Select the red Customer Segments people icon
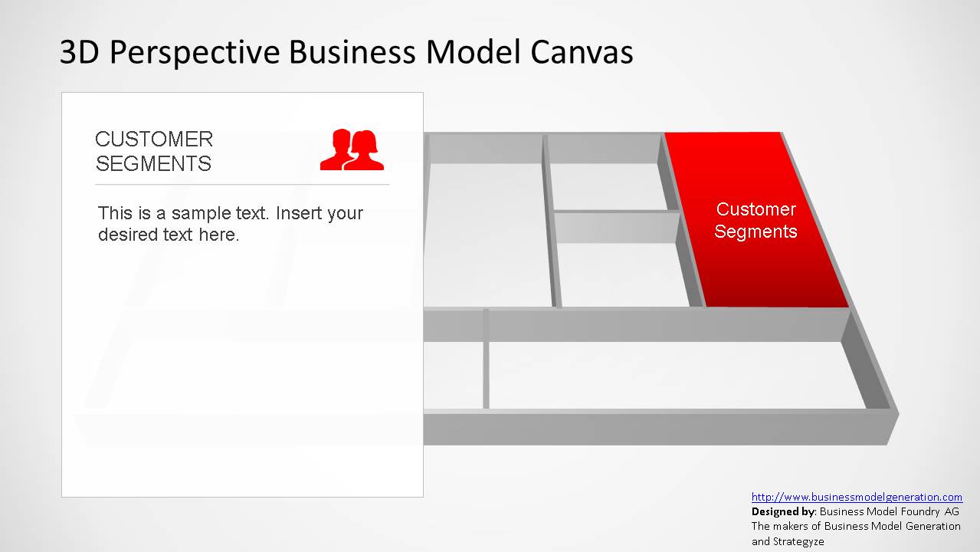Image resolution: width=980 pixels, height=552 pixels. click(x=352, y=149)
